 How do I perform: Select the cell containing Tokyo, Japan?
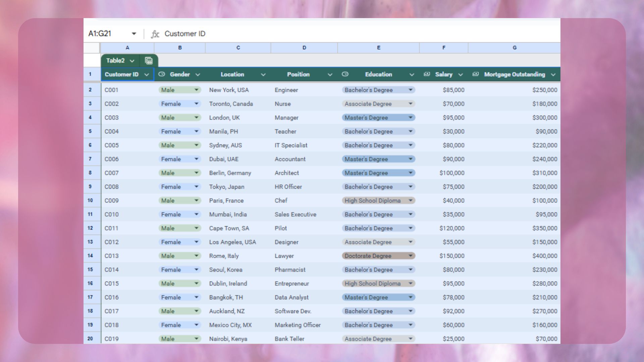pos(227,187)
